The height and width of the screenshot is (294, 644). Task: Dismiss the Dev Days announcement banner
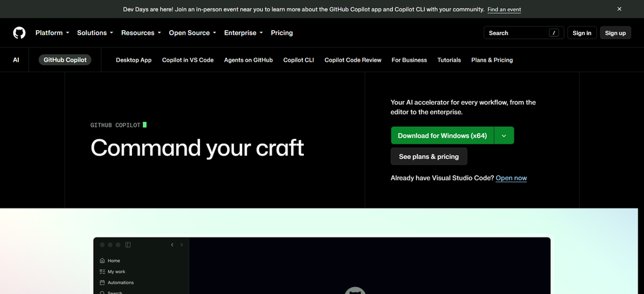[x=619, y=9]
